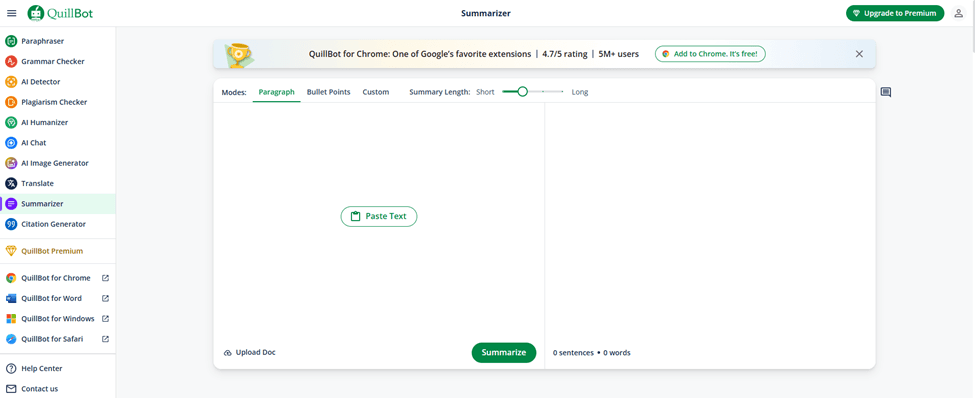Click the Summarizer sidebar icon
This screenshot has width=975, height=398.
tap(11, 204)
